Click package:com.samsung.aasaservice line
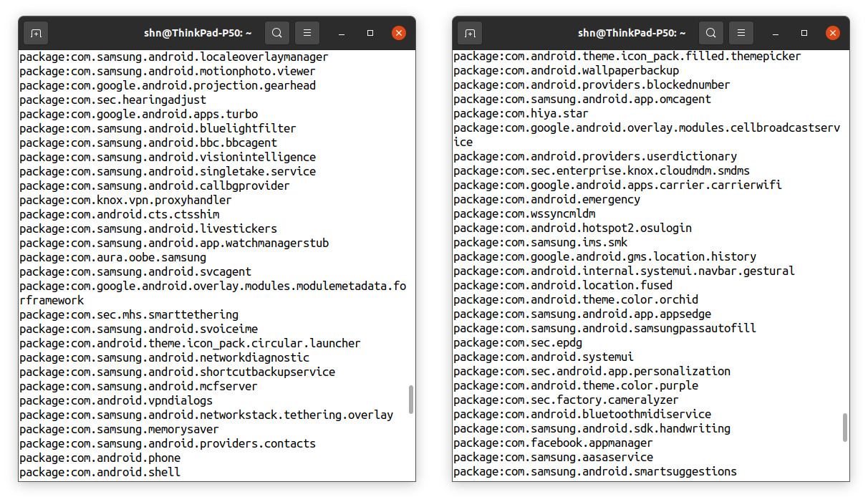This screenshot has width=868, height=502. 553,457
